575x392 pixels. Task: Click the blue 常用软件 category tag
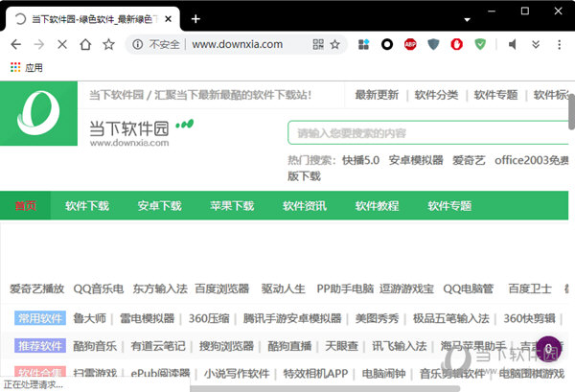click(x=40, y=318)
